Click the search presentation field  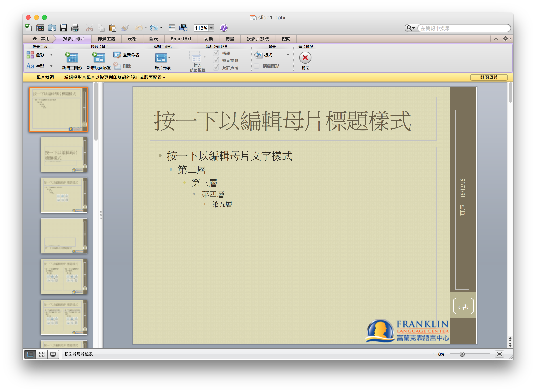pos(464,28)
